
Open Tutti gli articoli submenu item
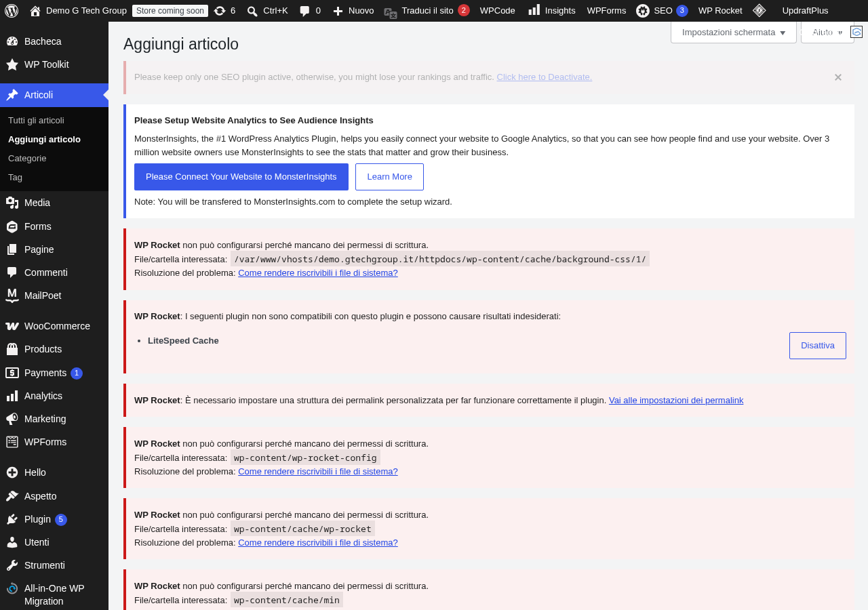(36, 120)
